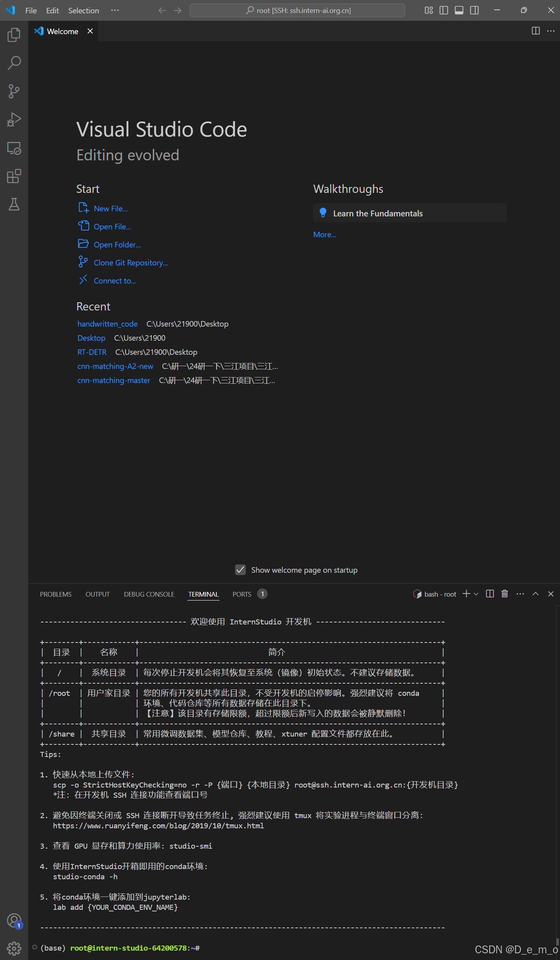Go forward with the right arrow

[178, 11]
